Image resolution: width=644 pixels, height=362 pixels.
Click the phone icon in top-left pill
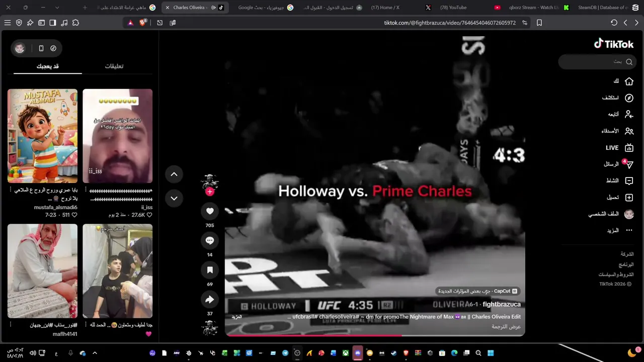point(41,48)
